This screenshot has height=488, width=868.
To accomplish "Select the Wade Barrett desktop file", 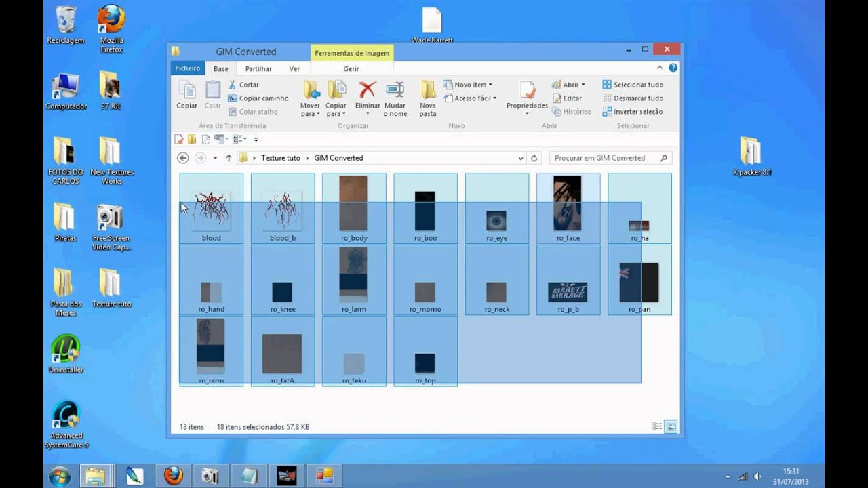I will [432, 25].
